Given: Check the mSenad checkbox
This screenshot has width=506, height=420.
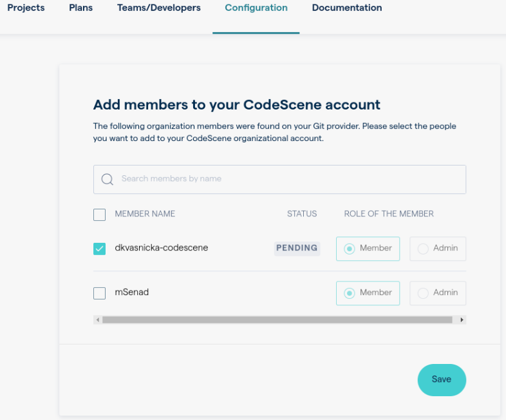Looking at the screenshot, I should (99, 293).
